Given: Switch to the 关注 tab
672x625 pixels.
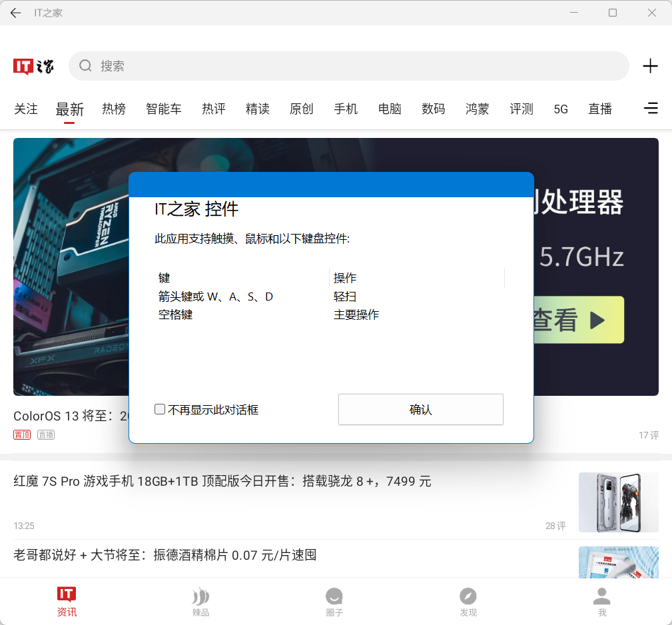Looking at the screenshot, I should (x=26, y=109).
